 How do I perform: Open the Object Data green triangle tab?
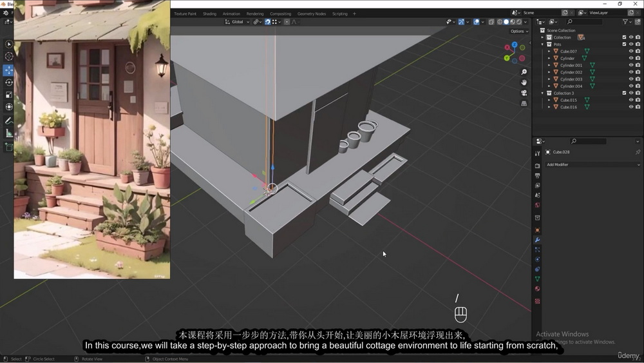pyautogui.click(x=537, y=279)
